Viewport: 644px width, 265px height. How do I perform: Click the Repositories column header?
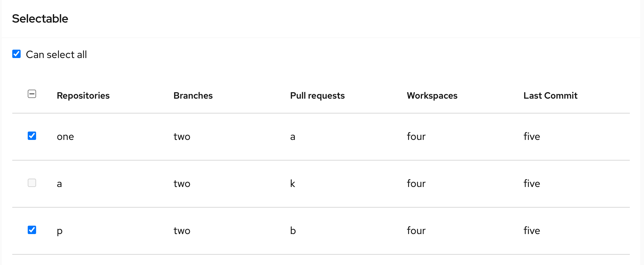83,95
